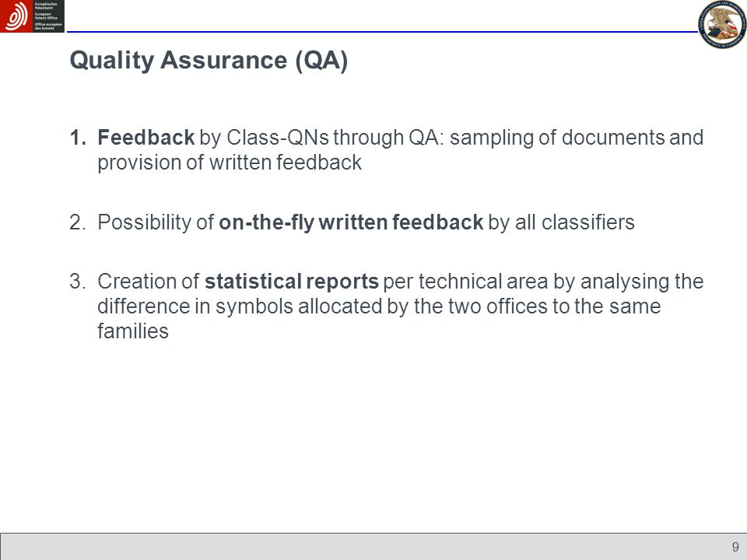Click the USPTO round seal emblem

pos(722,24)
